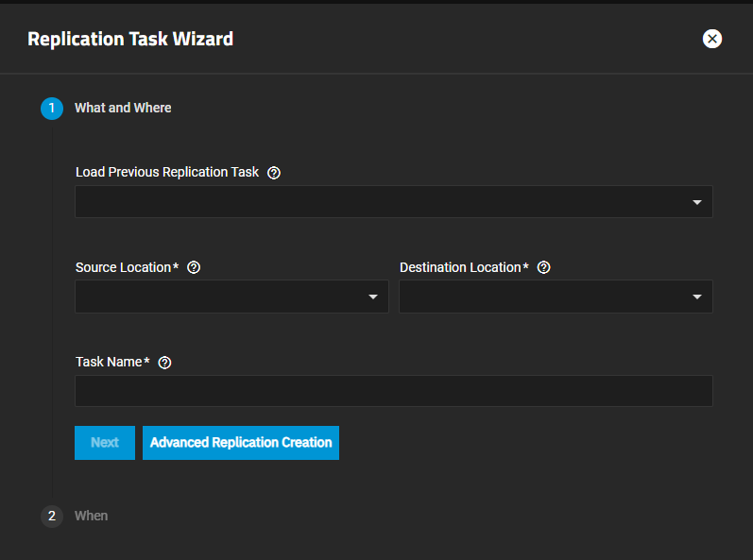
Task: Click the Source Location dropdown arrow
Action: [372, 297]
